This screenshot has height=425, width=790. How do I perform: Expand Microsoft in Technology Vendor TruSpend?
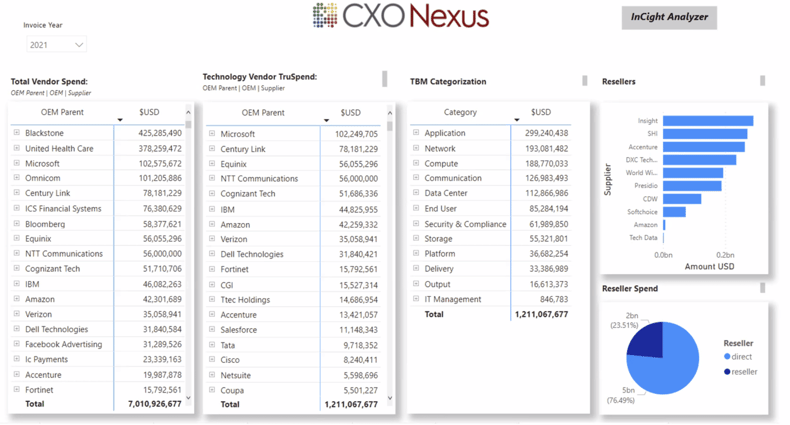[x=212, y=133]
